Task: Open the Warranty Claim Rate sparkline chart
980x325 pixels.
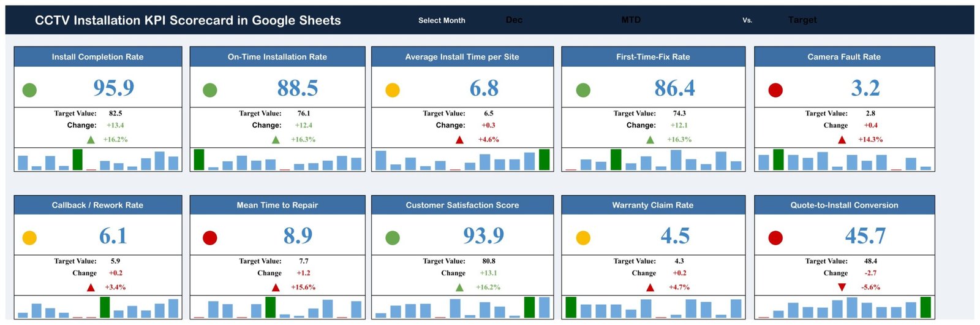Action: [x=653, y=307]
